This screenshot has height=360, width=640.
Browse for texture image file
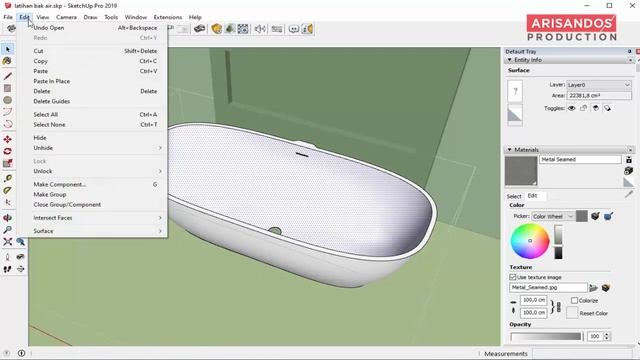click(593, 288)
